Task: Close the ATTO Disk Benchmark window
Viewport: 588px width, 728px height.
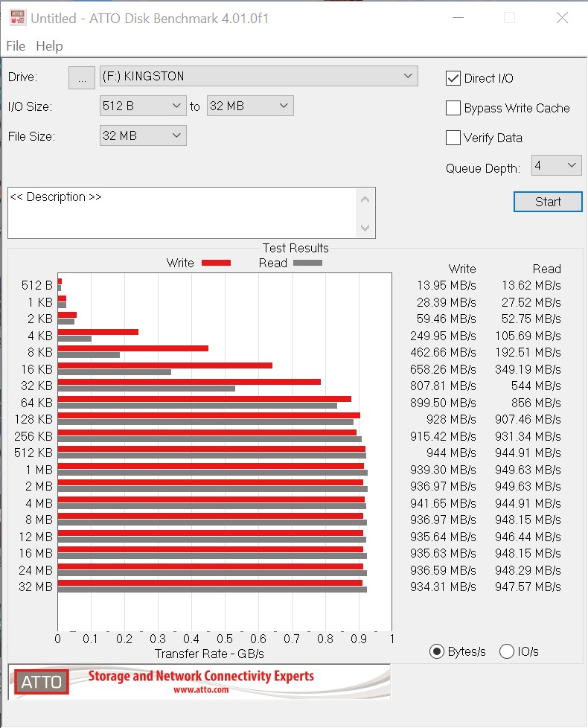Action: pyautogui.click(x=562, y=18)
